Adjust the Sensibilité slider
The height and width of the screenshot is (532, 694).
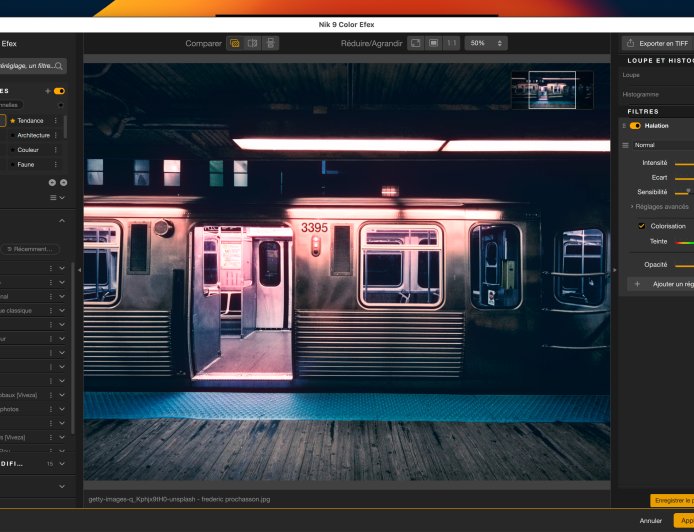[684, 193]
